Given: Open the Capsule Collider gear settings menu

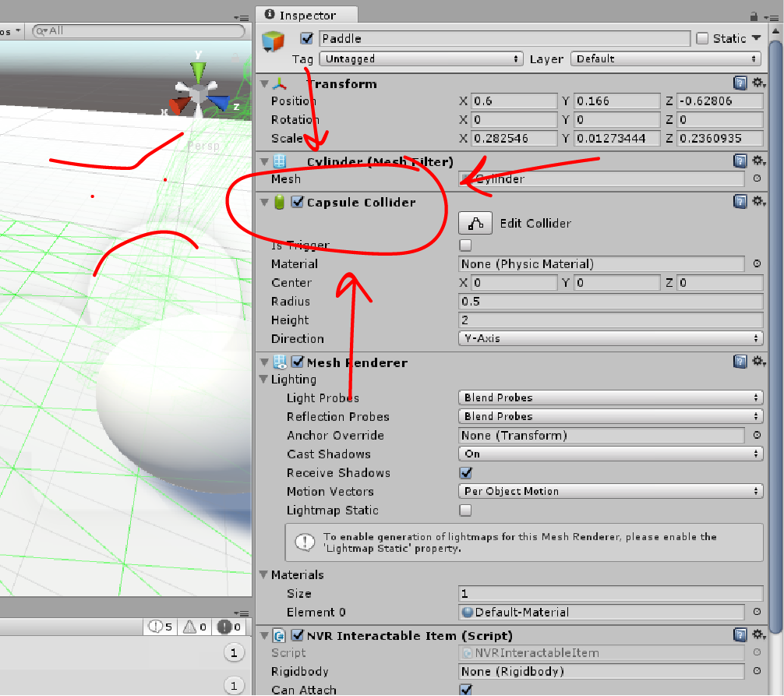Looking at the screenshot, I should [759, 201].
